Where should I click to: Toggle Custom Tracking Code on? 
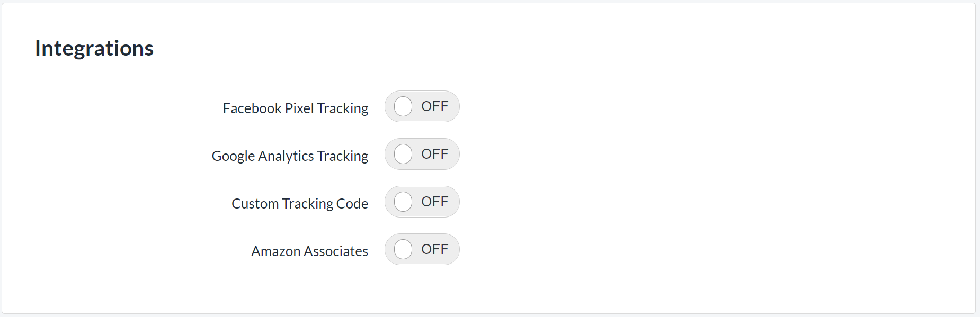click(422, 202)
